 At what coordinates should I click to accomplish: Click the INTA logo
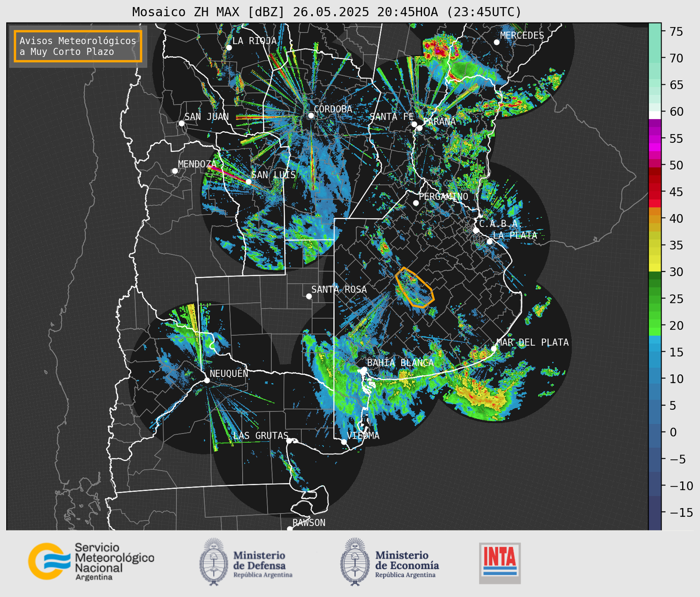pos(500,563)
